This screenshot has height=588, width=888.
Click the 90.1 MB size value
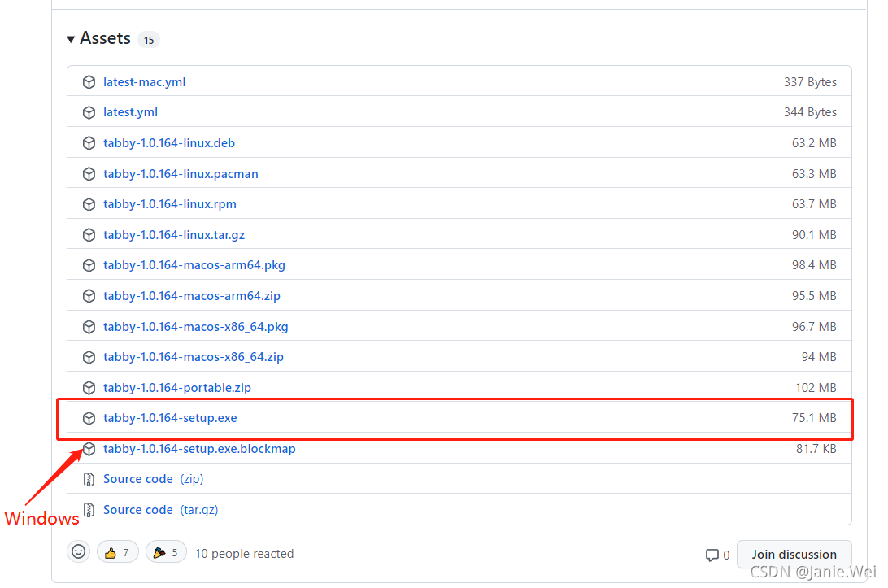[814, 235]
